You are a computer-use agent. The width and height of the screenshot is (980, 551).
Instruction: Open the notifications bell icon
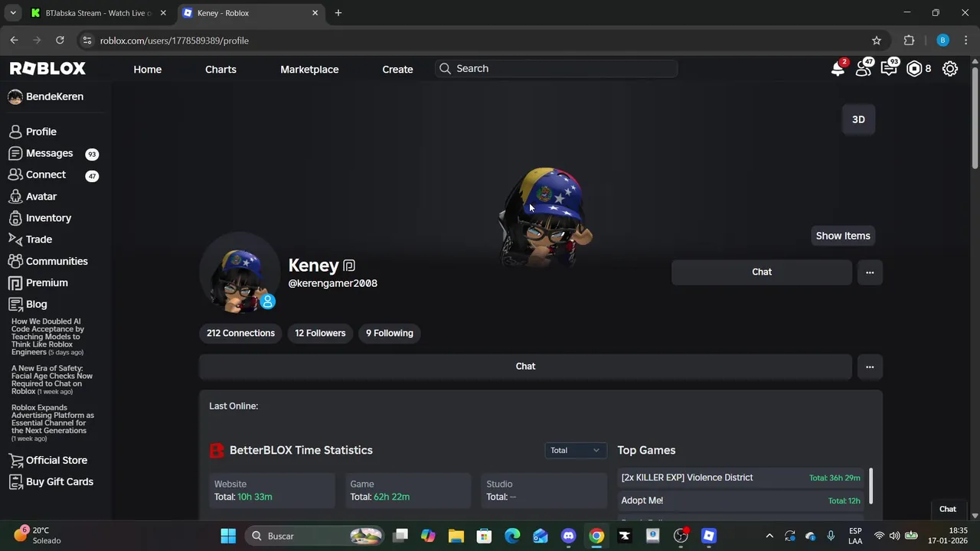(838, 69)
